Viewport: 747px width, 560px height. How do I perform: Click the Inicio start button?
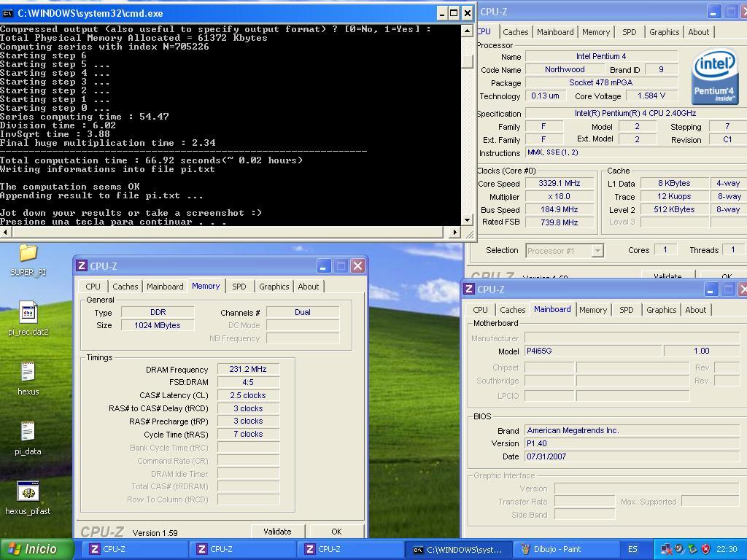click(36, 549)
